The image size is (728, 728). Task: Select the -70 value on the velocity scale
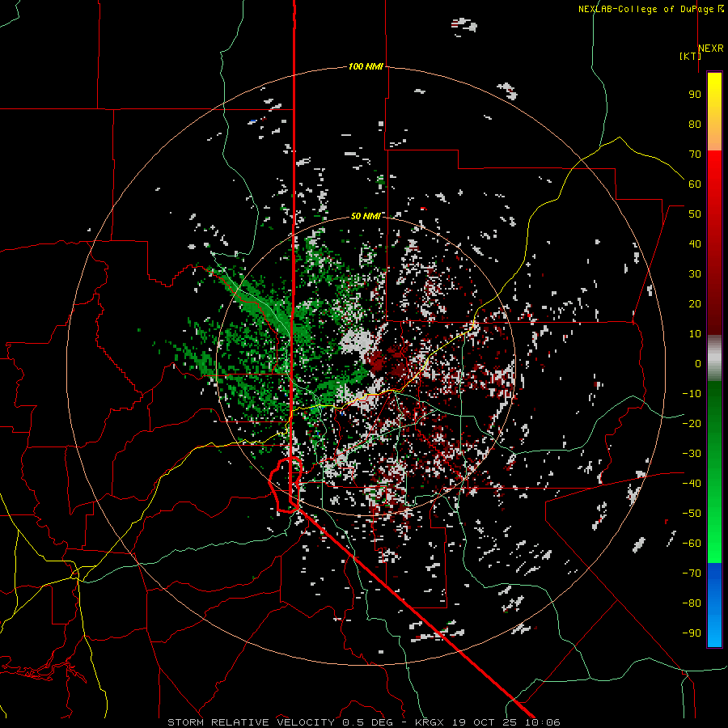tap(692, 574)
